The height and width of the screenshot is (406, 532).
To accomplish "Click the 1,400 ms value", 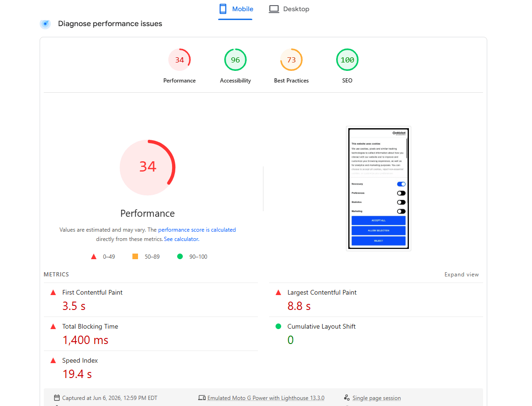I will pos(85,340).
